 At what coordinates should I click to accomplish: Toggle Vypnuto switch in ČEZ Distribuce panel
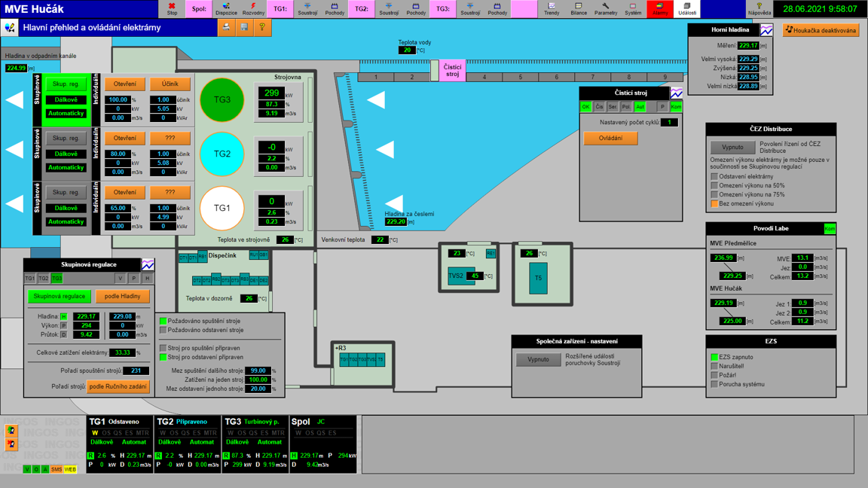732,147
